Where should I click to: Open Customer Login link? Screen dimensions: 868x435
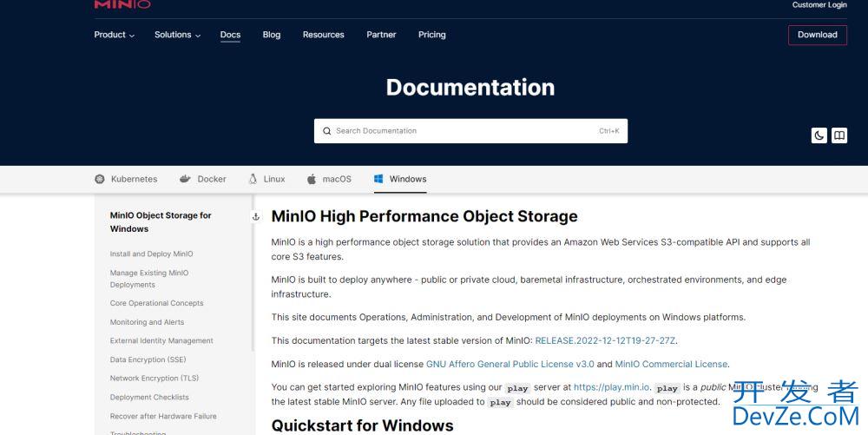[819, 5]
